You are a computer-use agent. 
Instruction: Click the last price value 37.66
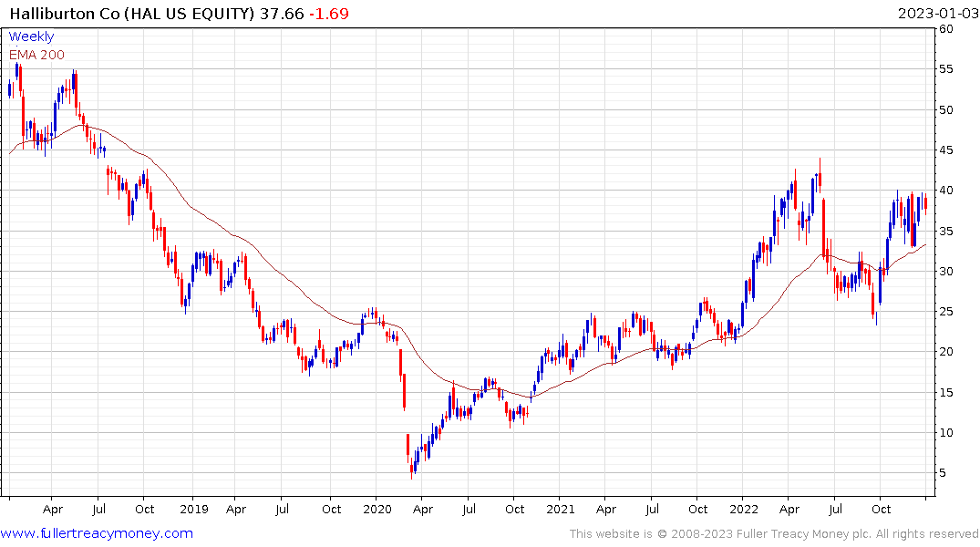coord(282,14)
